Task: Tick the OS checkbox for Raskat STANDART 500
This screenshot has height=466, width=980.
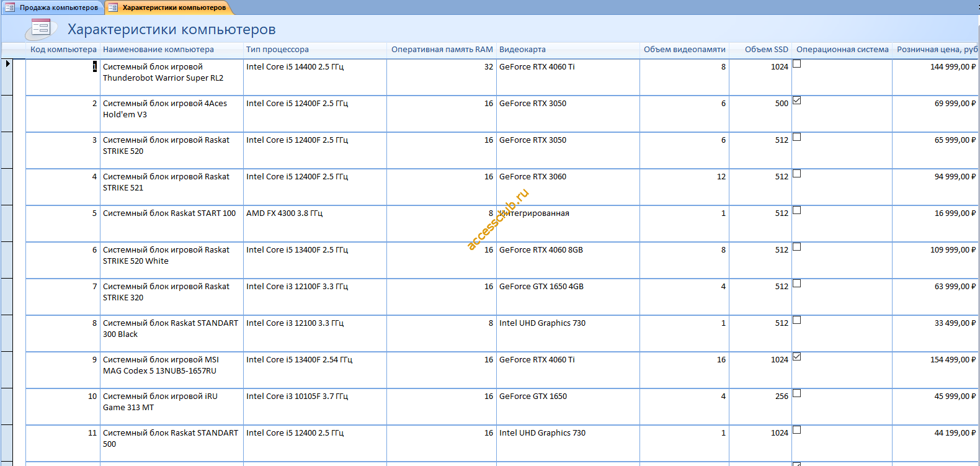Action: (x=797, y=430)
